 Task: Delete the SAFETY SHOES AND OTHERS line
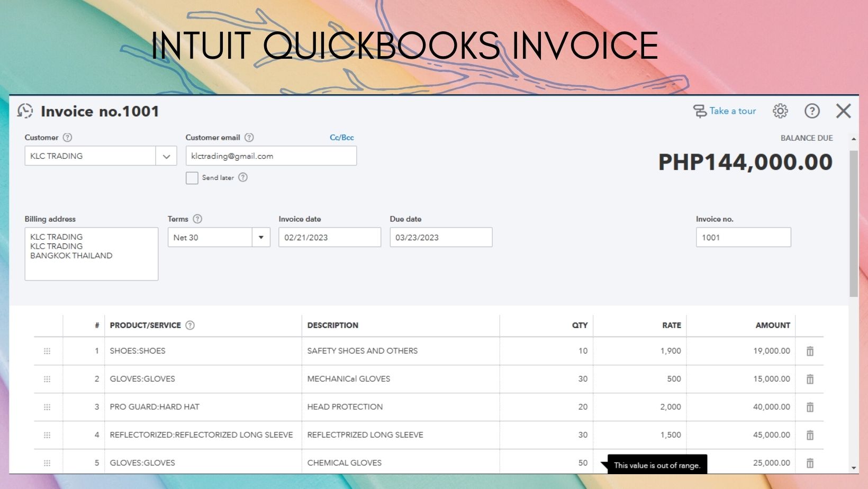pyautogui.click(x=810, y=351)
